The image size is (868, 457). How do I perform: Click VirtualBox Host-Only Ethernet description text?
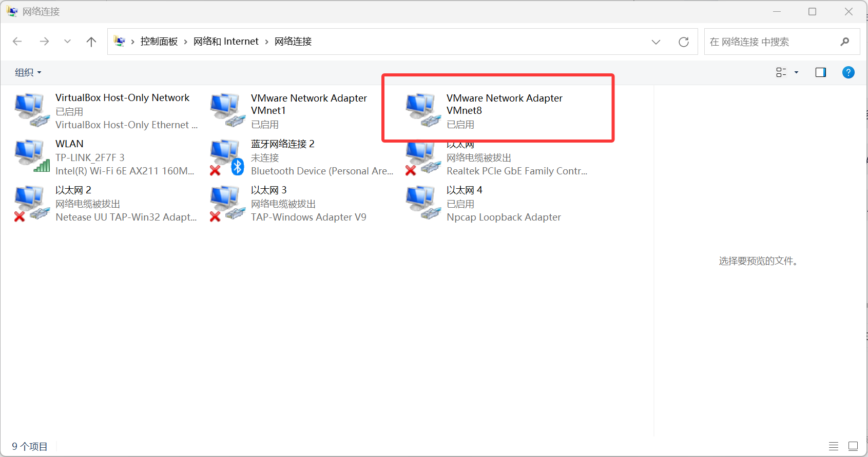tap(126, 125)
